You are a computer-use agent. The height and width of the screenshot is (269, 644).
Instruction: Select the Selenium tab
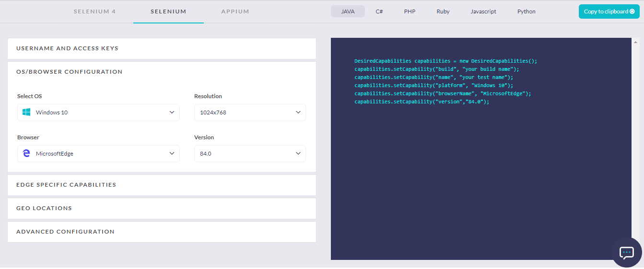pos(168,11)
